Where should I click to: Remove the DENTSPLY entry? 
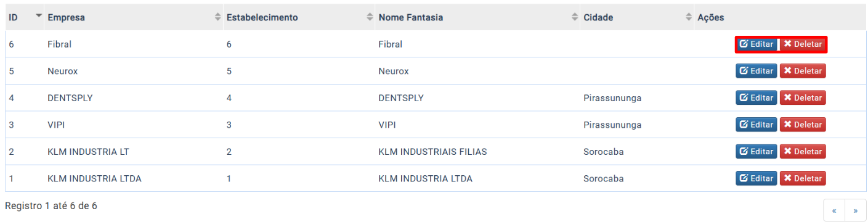(803, 97)
